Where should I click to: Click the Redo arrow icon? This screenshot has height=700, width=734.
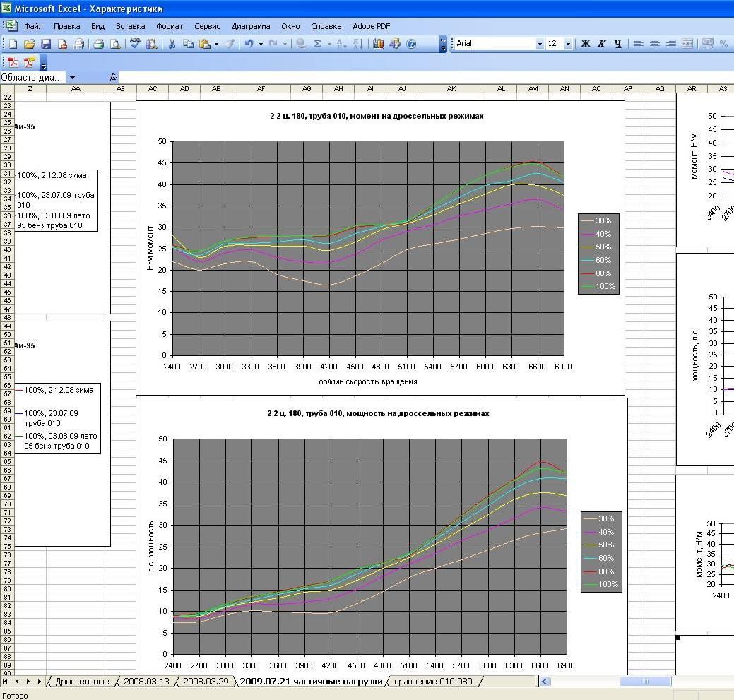[273, 44]
